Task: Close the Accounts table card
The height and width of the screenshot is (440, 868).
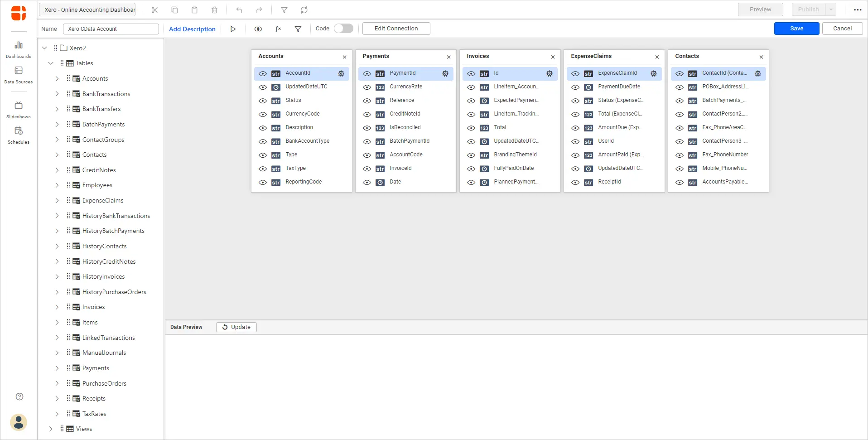Action: coord(345,57)
